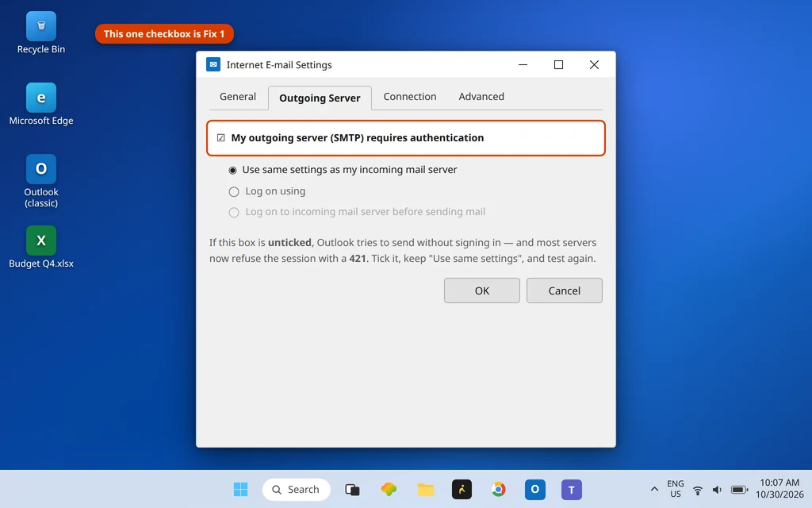Click the battery status tray icon

coord(740,490)
